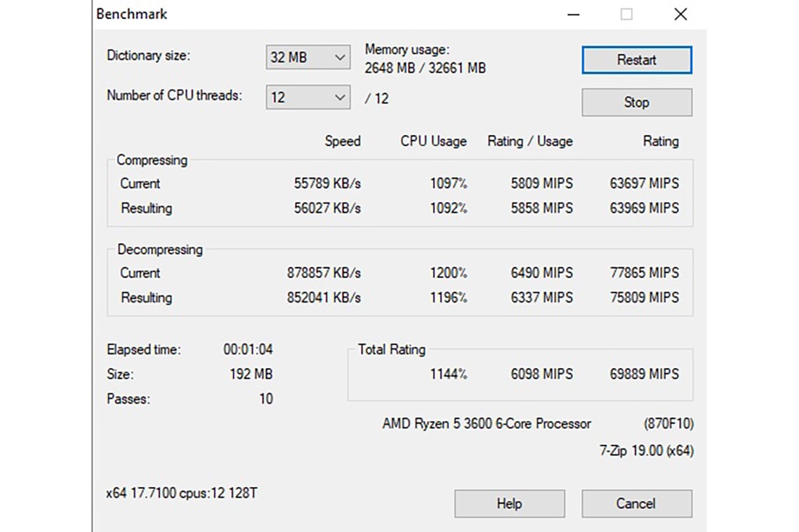The image size is (799, 532).
Task: Stop the running benchmark
Action: [x=636, y=102]
